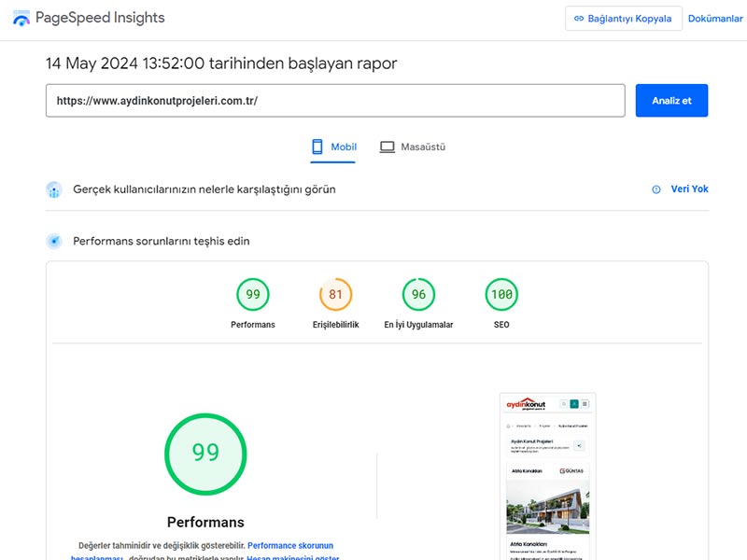Open the Dokümanlar link

click(x=715, y=19)
